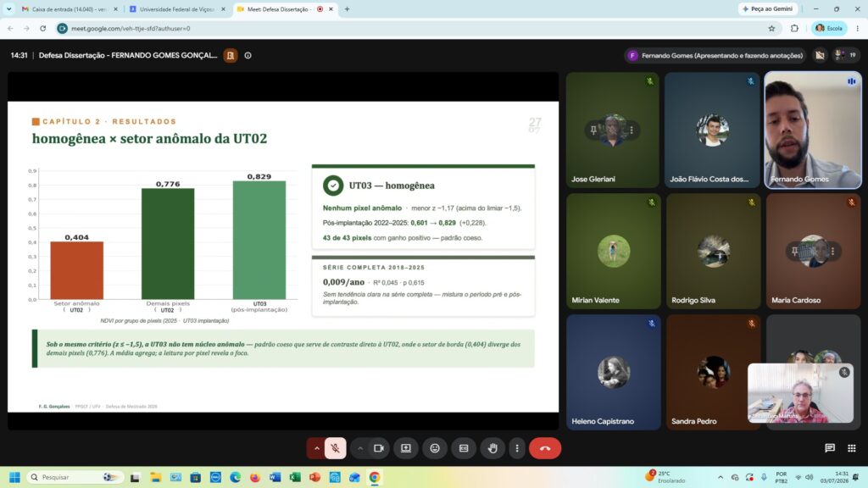Click the Pesquisar taskbar search box

[75, 477]
